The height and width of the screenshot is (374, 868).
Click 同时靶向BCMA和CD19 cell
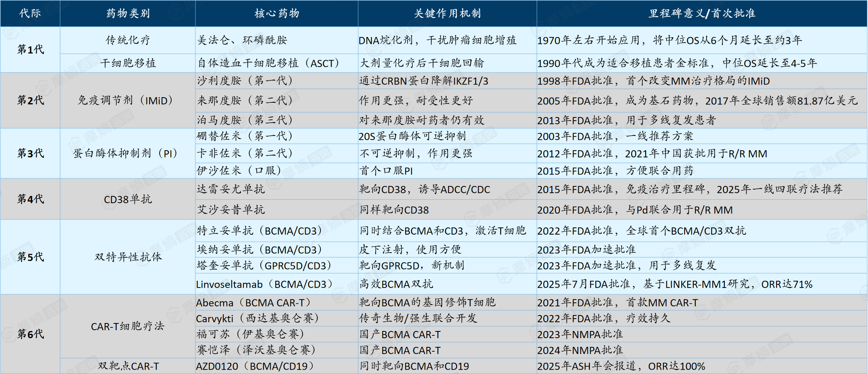(x=447, y=366)
